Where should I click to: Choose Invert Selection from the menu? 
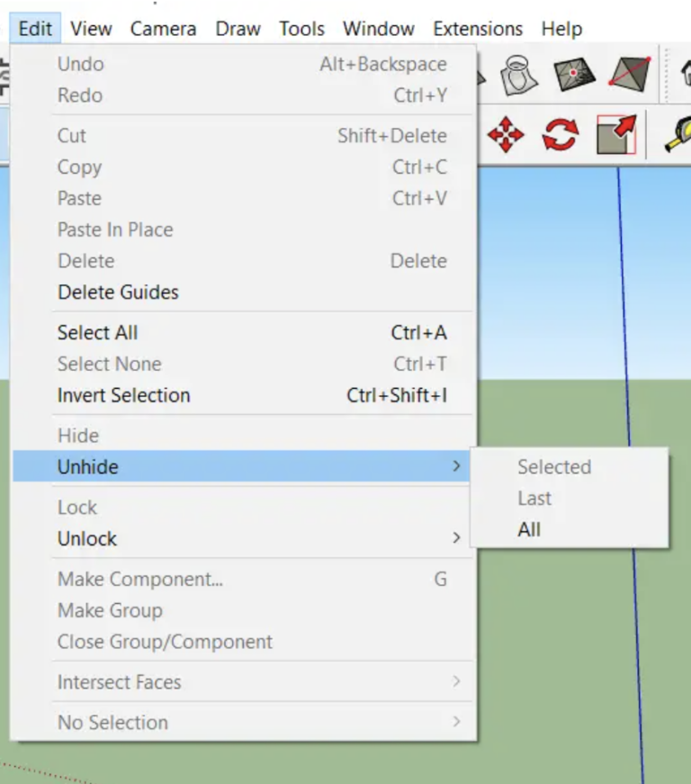123,395
